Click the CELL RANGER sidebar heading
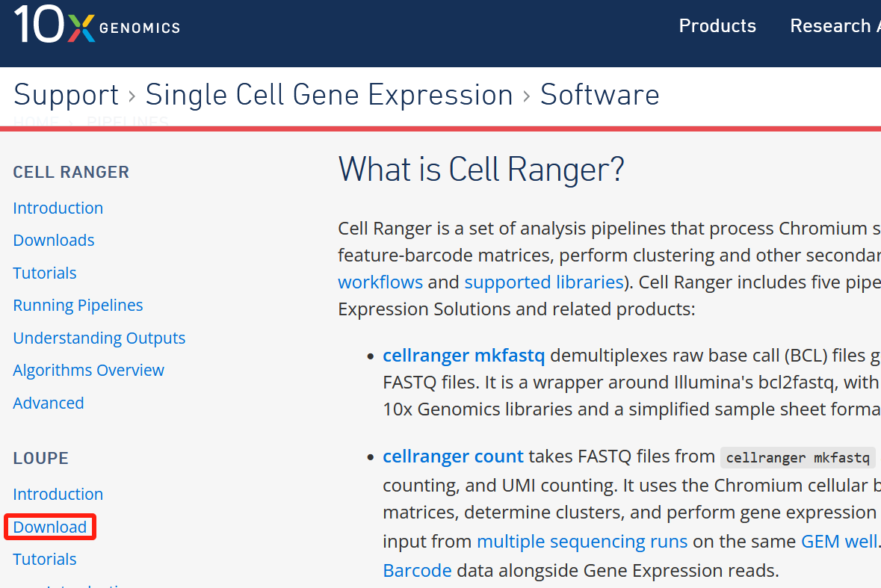 71,172
